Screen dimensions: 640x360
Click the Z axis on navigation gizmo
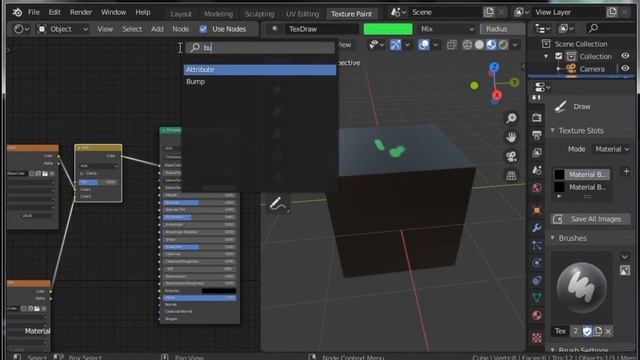494,67
